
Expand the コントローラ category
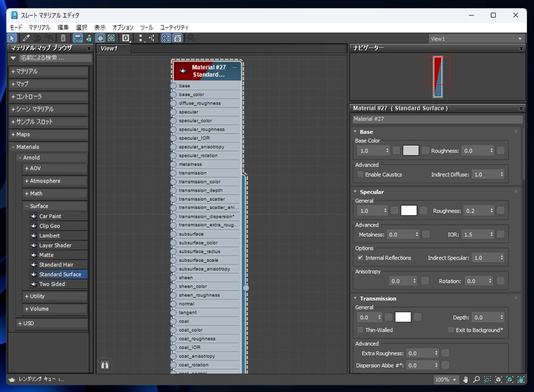48,97
